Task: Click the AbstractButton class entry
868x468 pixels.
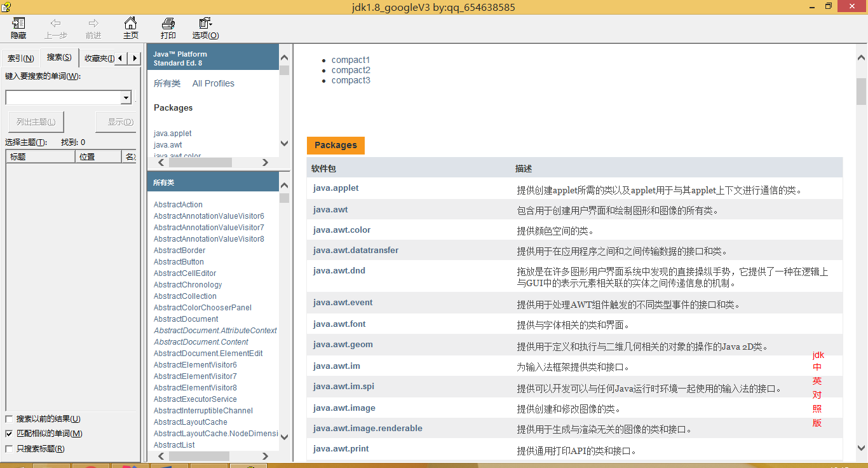Action: [179, 261]
